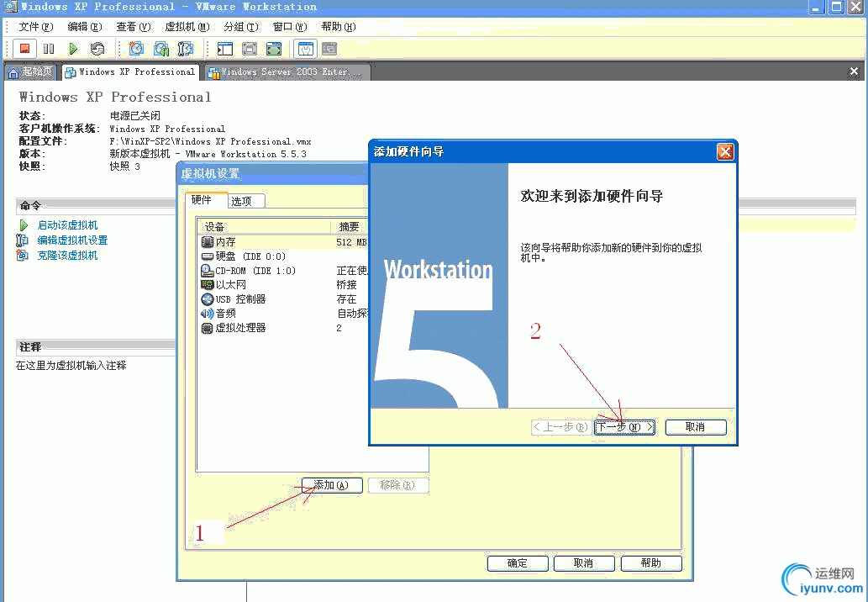Switch to the Windows XP Professional tab
The height and width of the screenshot is (602, 868).
[130, 72]
